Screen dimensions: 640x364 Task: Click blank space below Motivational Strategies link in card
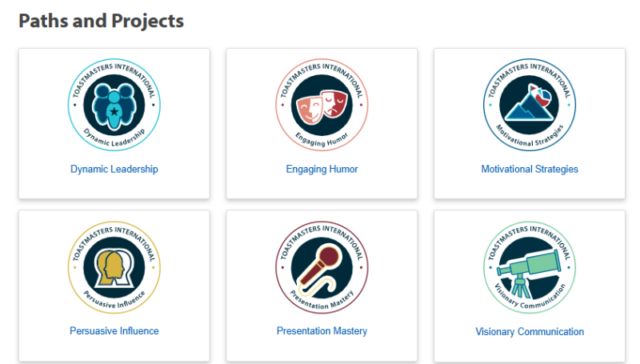(x=530, y=187)
